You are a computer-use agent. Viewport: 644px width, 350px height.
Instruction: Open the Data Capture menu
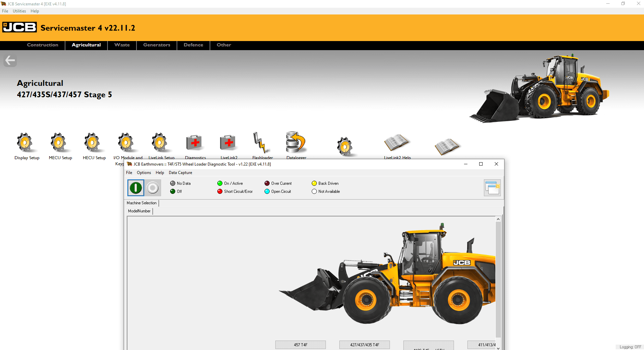coord(180,173)
